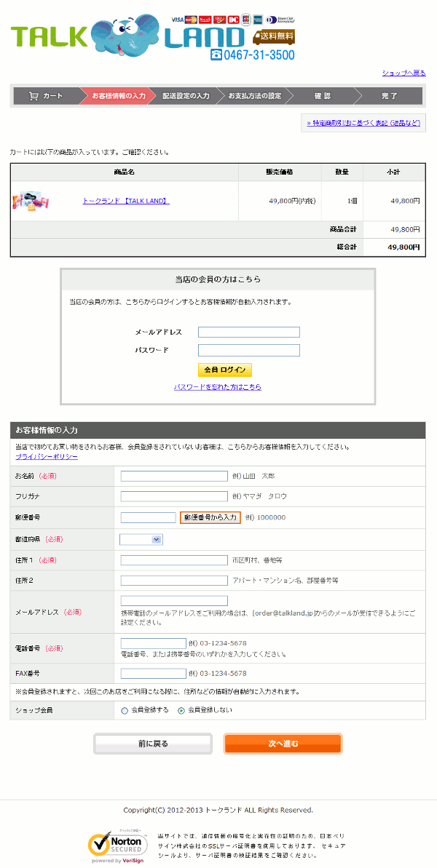Click the cart icon in the カート step

[x=34, y=96]
